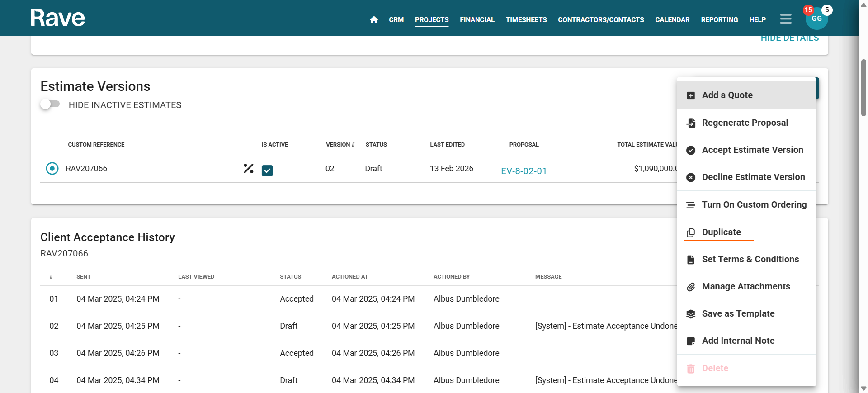This screenshot has width=868, height=393.
Task: Click the Save as Template layers icon
Action: coord(691,314)
